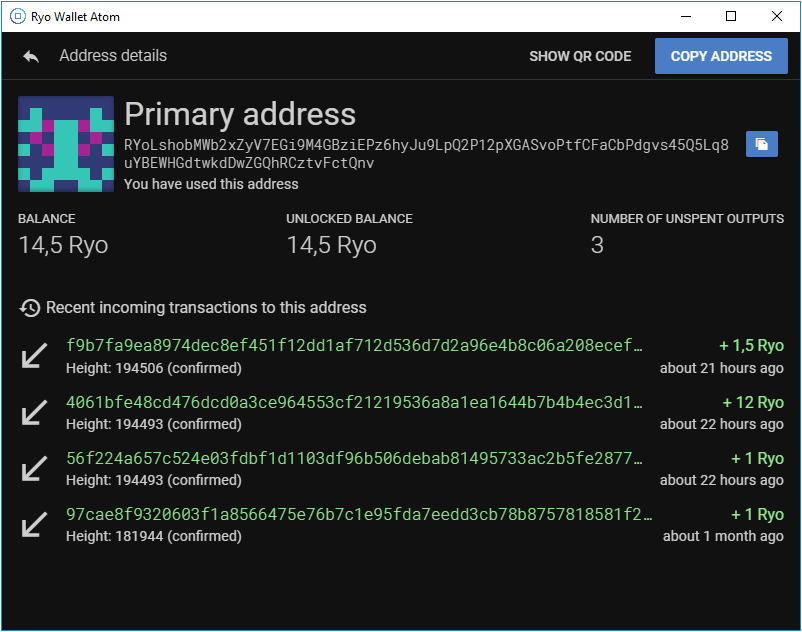Click 'You have used this address' text
This screenshot has width=802, height=632.
[211, 184]
